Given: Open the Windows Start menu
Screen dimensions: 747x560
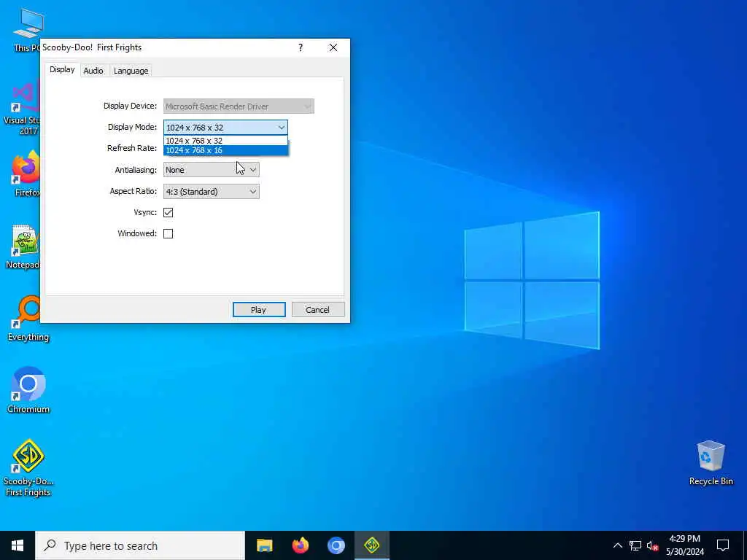Looking at the screenshot, I should click(x=18, y=545).
